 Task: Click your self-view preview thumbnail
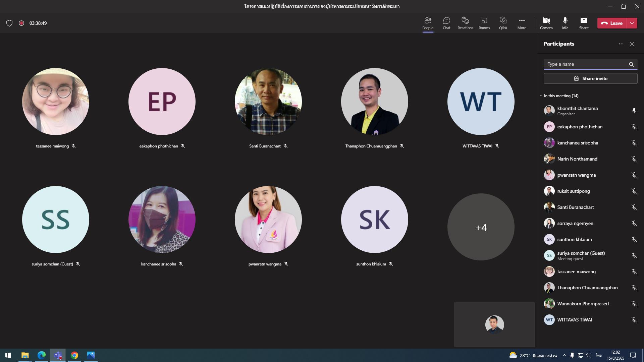(494, 324)
